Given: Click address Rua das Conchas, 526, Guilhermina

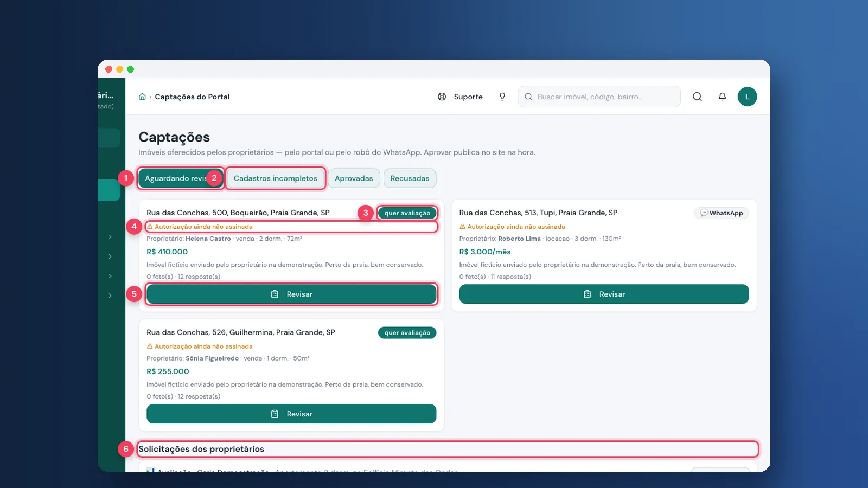Looking at the screenshot, I should [x=241, y=332].
